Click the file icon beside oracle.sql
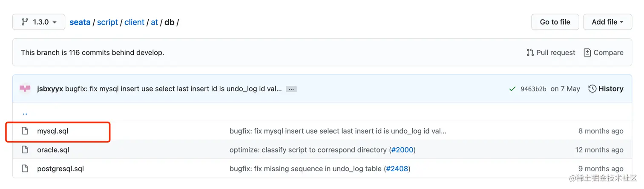 (x=25, y=150)
